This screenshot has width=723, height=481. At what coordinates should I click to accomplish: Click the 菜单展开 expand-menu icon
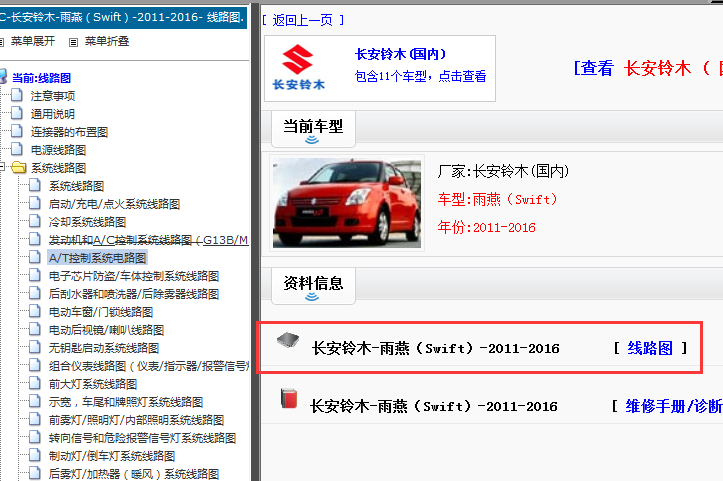(x=1, y=42)
